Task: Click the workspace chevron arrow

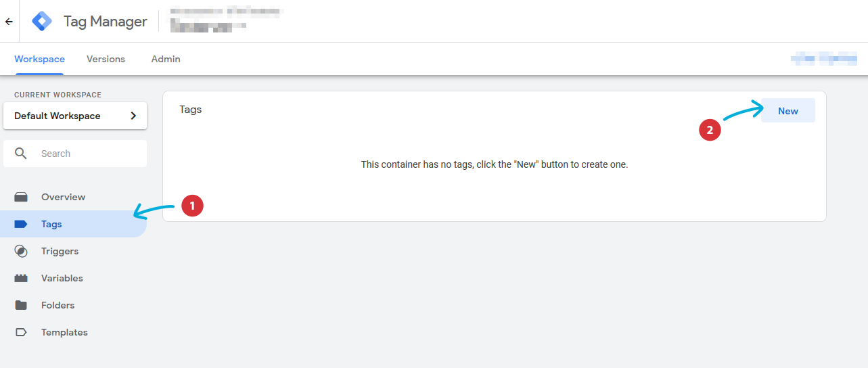Action: coord(133,116)
